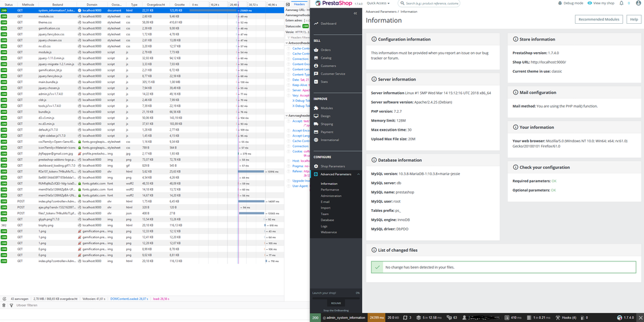Click admin_system_information route in debug bar
644x322 pixels.
[x=344, y=317]
